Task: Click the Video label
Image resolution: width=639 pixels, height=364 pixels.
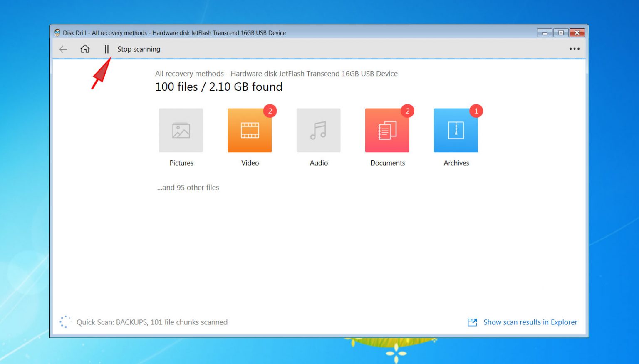Action: pyautogui.click(x=250, y=163)
